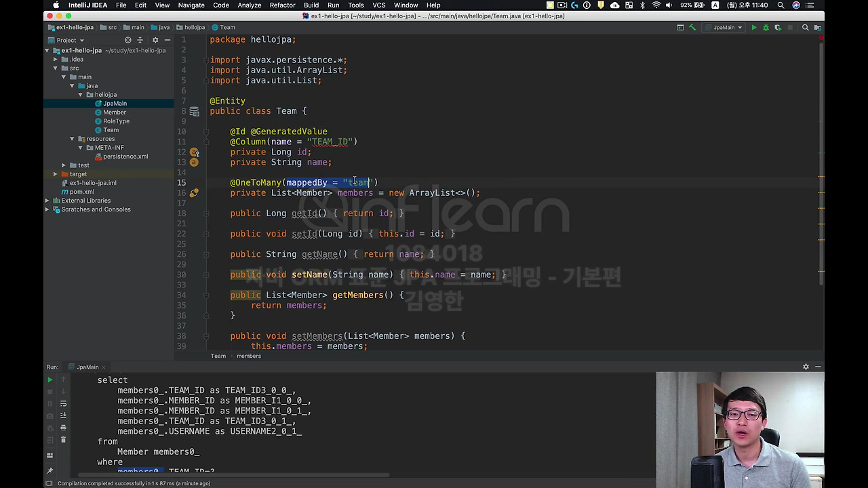This screenshot has height=488, width=868.
Task: Open macOS Spotlight search
Action: click(x=781, y=5)
